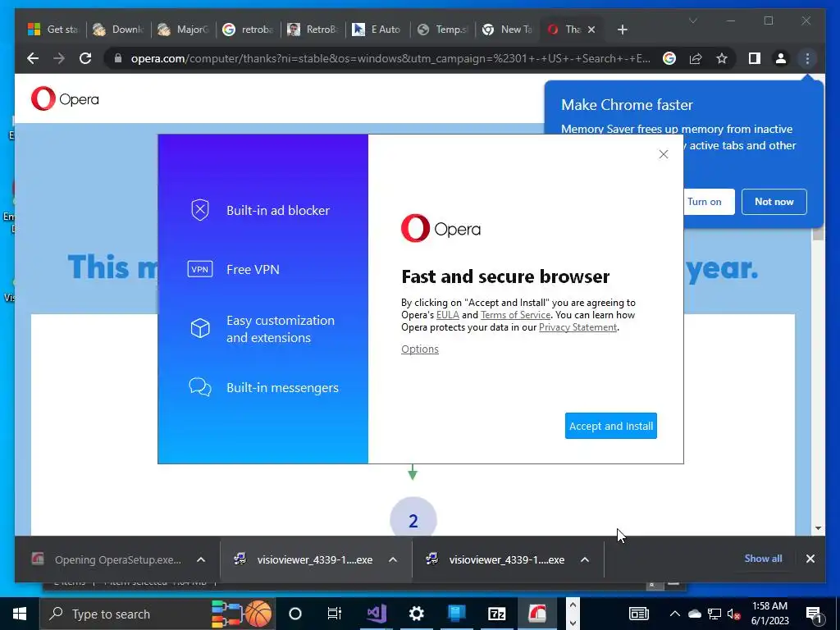Switch to the RetroB tab
The height and width of the screenshot is (630, 840).
point(313,30)
